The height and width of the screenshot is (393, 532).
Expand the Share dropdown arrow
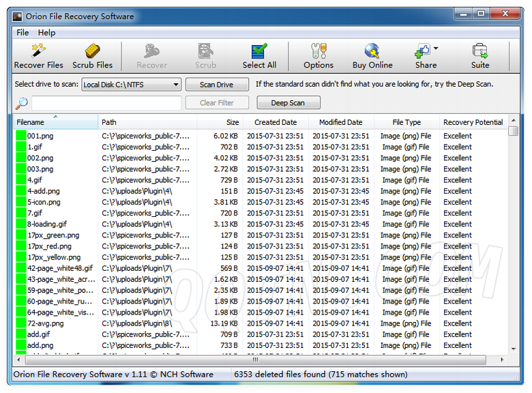436,48
